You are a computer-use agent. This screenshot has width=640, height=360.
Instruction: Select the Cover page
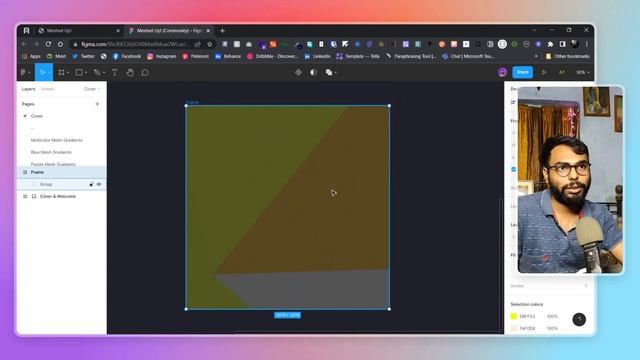(x=37, y=116)
